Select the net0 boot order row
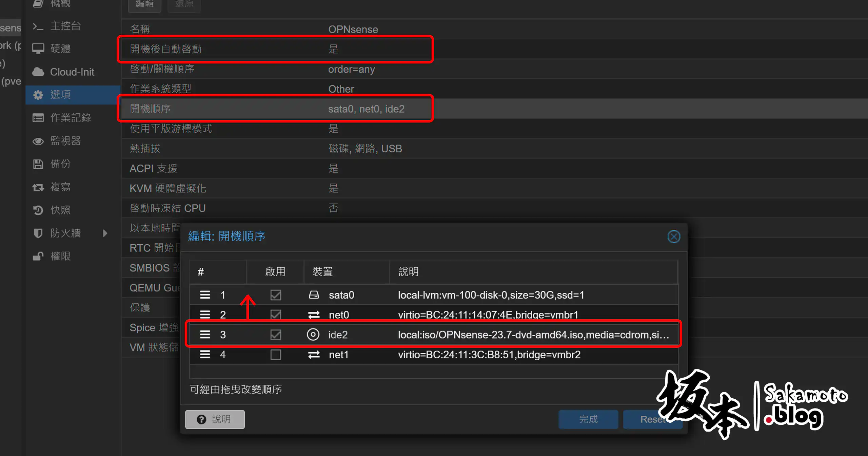 (373, 315)
